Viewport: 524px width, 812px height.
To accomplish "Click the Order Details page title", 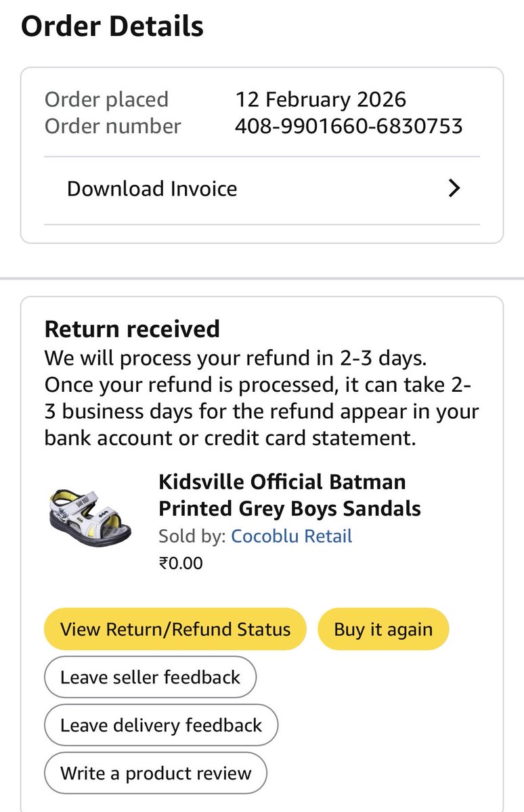I will [112, 26].
